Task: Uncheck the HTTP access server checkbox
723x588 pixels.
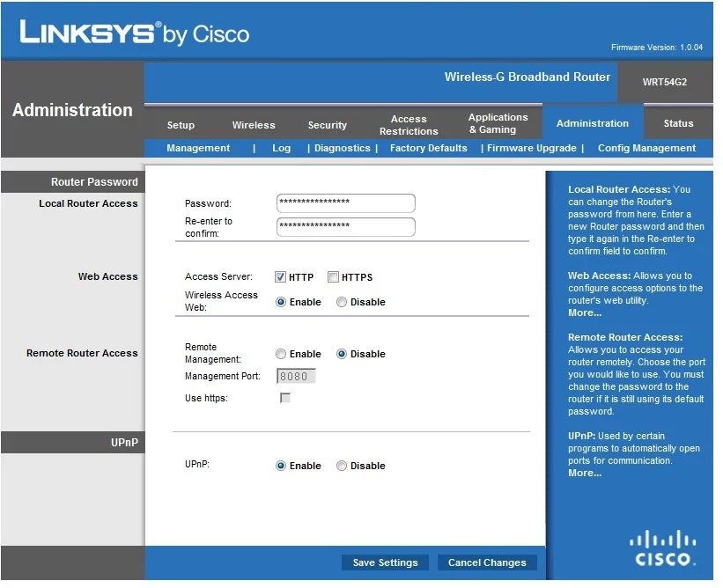Action: (280, 277)
